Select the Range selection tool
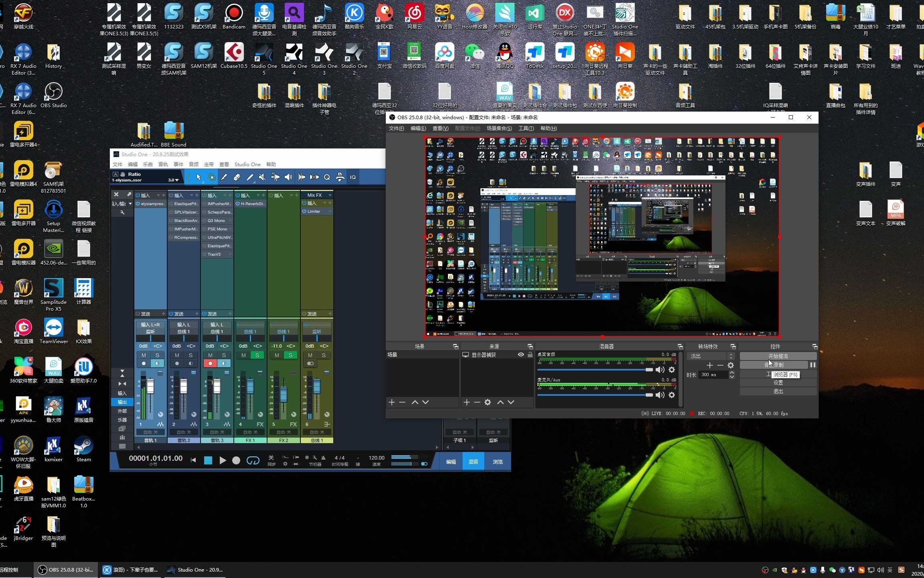The image size is (924, 578). pyautogui.click(x=211, y=177)
